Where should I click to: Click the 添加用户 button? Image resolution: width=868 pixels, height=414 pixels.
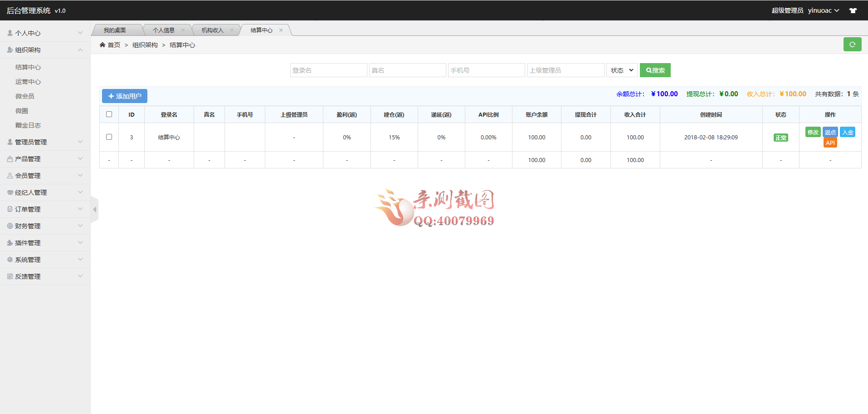coord(125,96)
